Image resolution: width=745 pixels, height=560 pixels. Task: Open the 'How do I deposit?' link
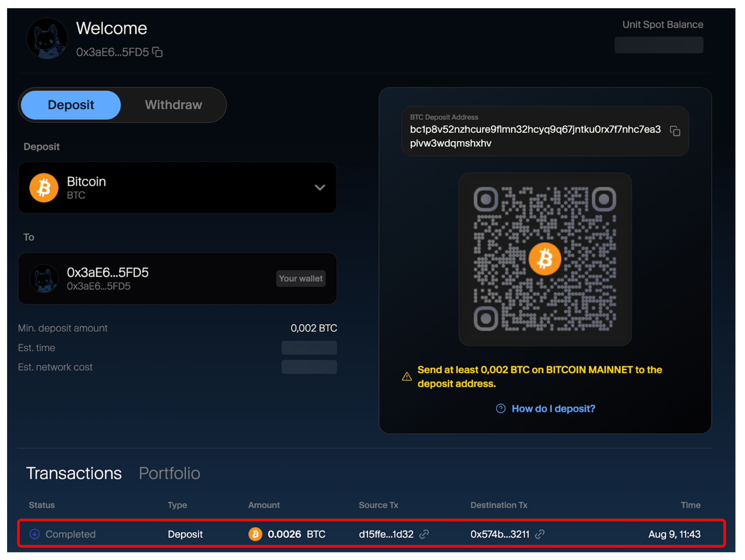coord(553,408)
